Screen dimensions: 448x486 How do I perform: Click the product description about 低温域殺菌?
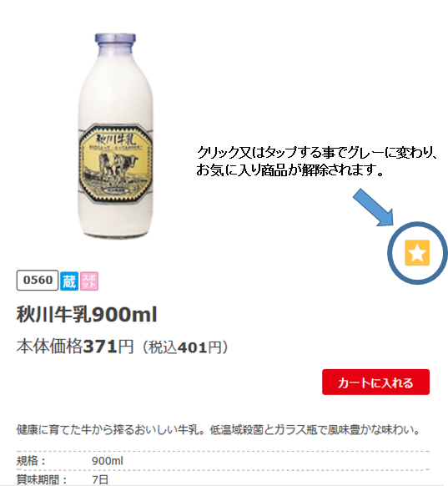point(219,430)
